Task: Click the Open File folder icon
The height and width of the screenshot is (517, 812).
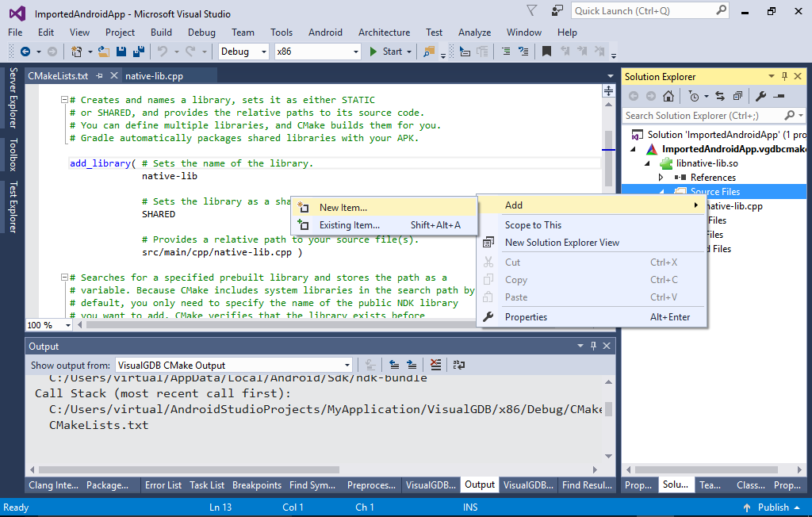Action: (x=104, y=52)
